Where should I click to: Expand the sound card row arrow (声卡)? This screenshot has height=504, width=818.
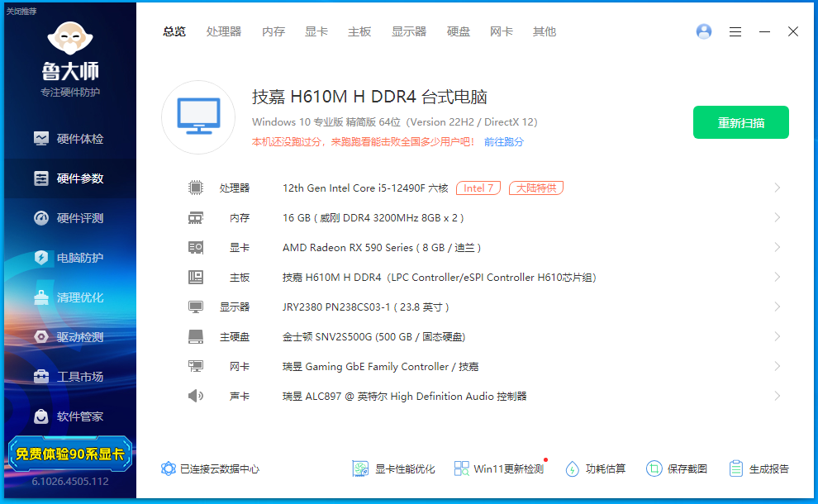coord(777,396)
